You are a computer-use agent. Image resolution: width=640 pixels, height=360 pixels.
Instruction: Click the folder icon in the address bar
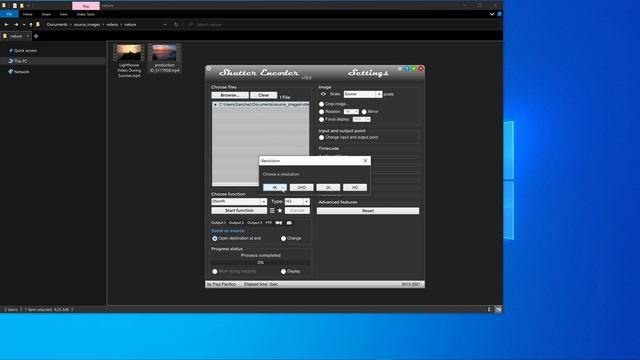(38, 24)
